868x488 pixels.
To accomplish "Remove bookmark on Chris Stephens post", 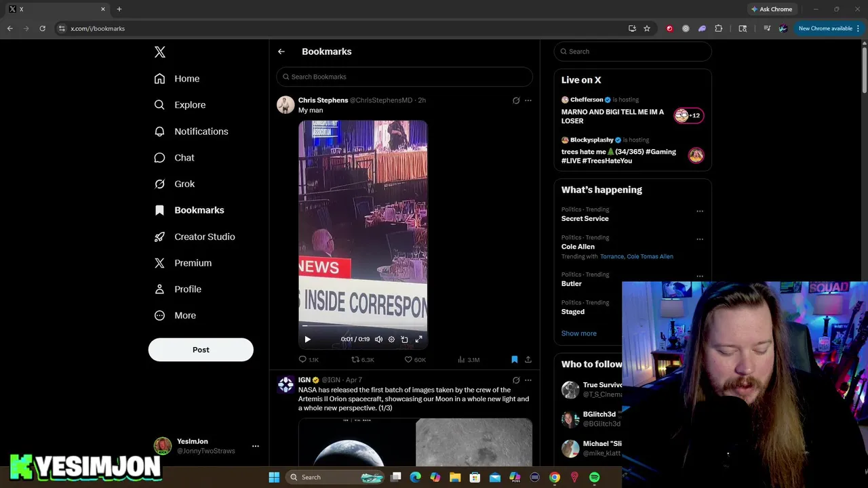I will [x=515, y=360].
